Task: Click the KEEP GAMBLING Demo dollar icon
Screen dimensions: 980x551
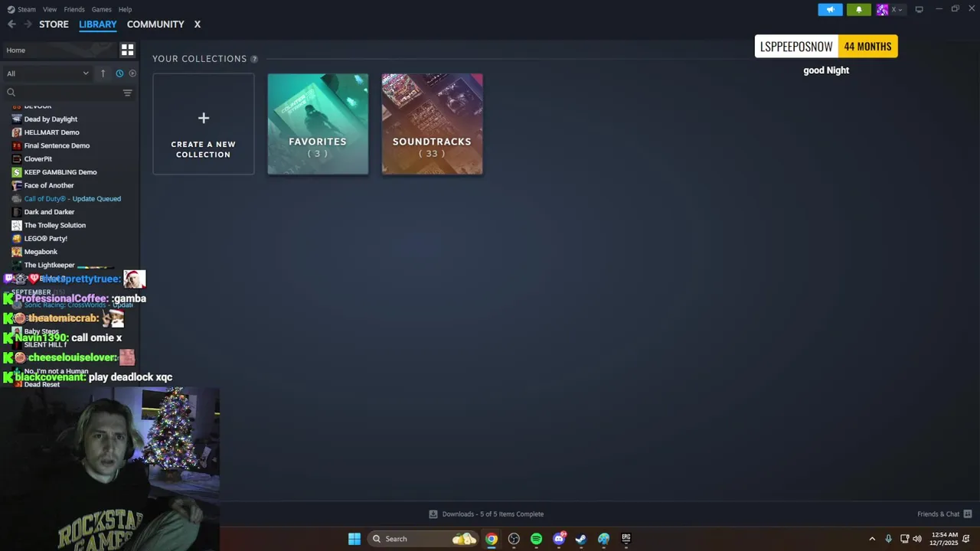Action: coord(17,172)
